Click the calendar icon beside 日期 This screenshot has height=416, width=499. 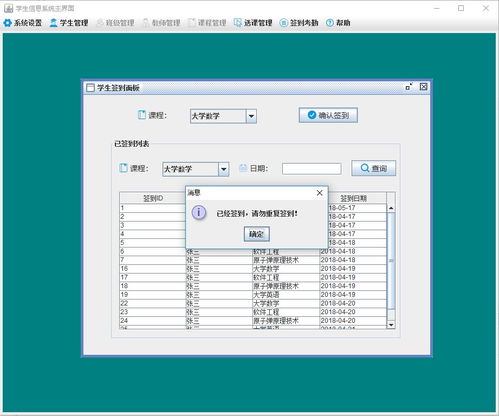coord(243,168)
